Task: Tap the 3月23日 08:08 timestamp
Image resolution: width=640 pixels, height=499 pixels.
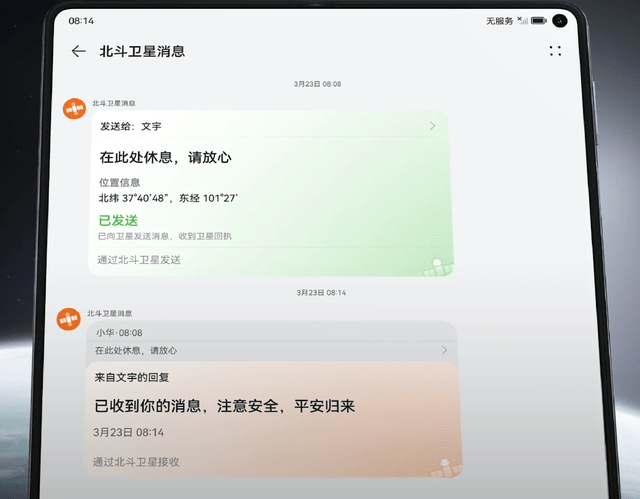Action: [x=317, y=84]
